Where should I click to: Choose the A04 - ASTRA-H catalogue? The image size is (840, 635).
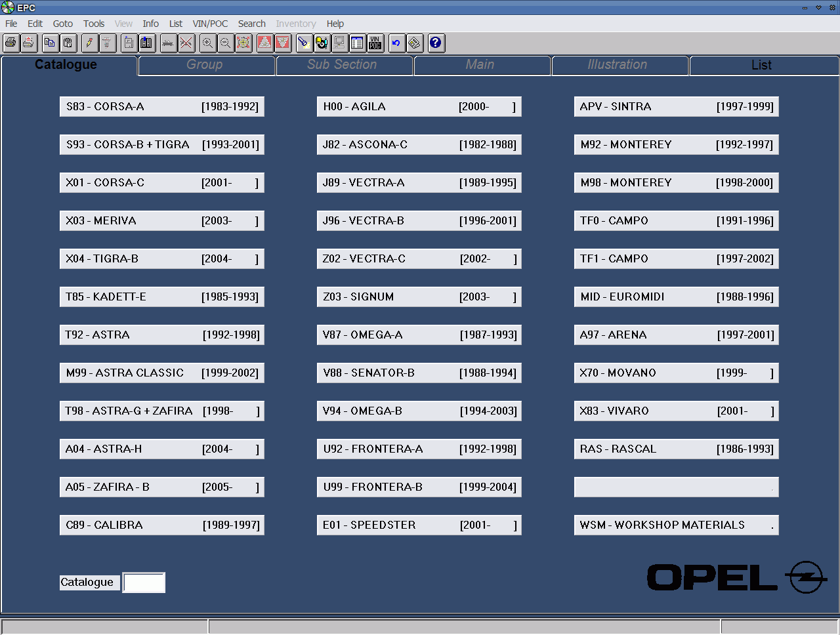click(162, 449)
